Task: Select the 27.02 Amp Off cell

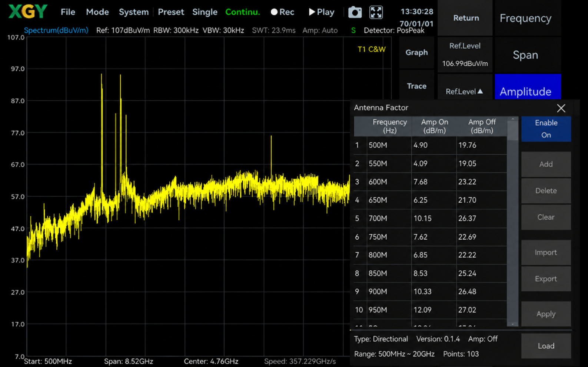Action: 482,310
